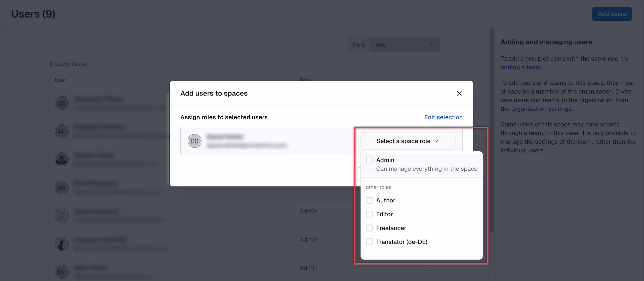Check the Editor role checkbox
The width and height of the screenshot is (644, 281).
[x=369, y=214]
